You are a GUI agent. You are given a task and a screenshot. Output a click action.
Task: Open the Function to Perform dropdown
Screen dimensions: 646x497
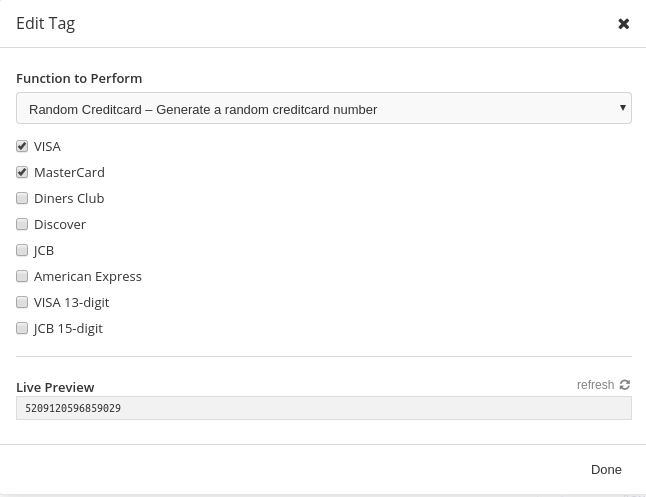click(324, 108)
